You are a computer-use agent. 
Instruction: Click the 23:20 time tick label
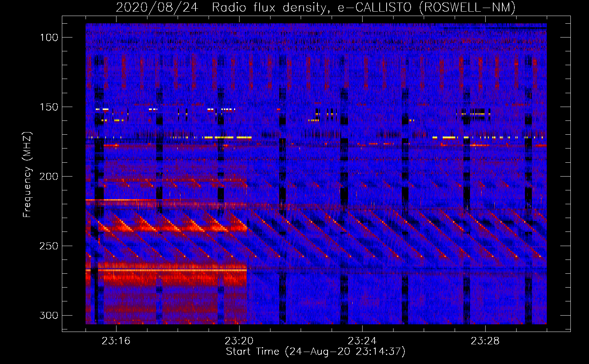239,341
